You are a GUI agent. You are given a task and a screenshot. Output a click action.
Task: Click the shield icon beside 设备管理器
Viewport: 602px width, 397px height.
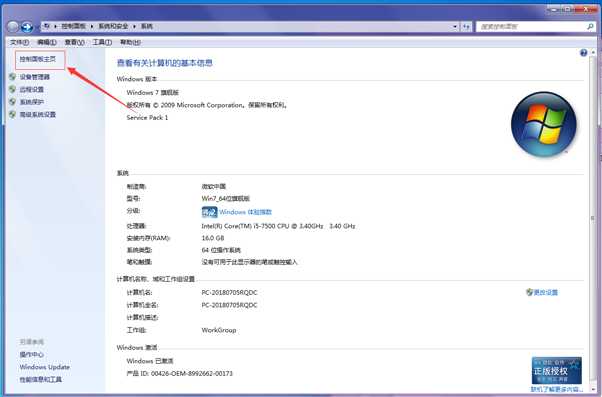[13, 77]
